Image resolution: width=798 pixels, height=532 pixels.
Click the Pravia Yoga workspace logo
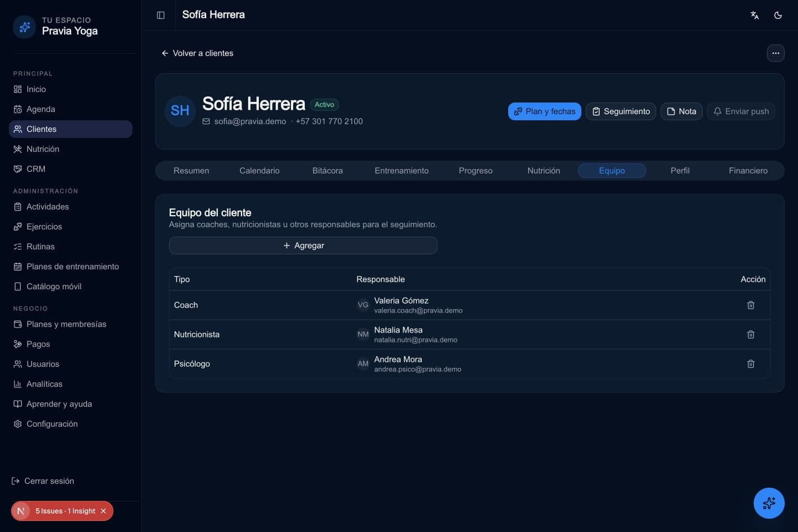coord(24,27)
